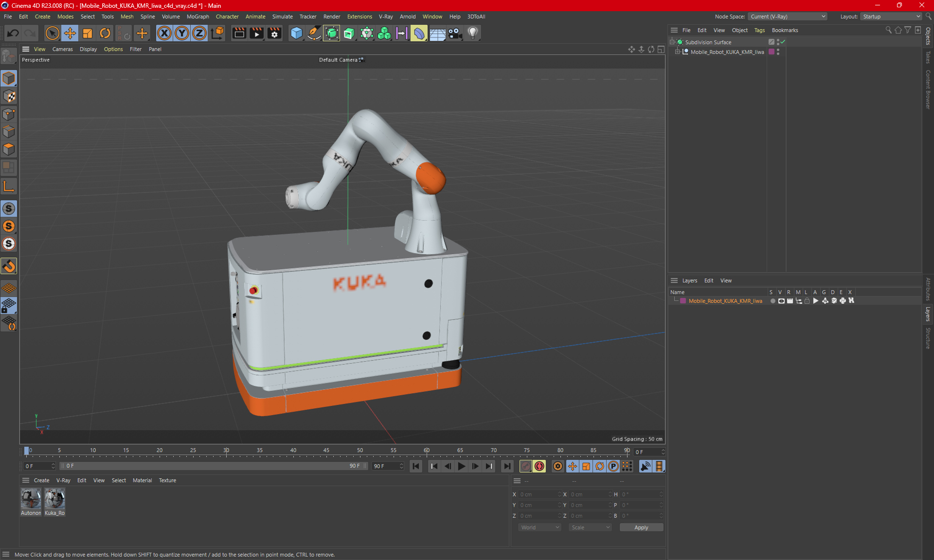This screenshot has height=560, width=934.
Task: Toggle Y axis lock
Action: click(182, 33)
